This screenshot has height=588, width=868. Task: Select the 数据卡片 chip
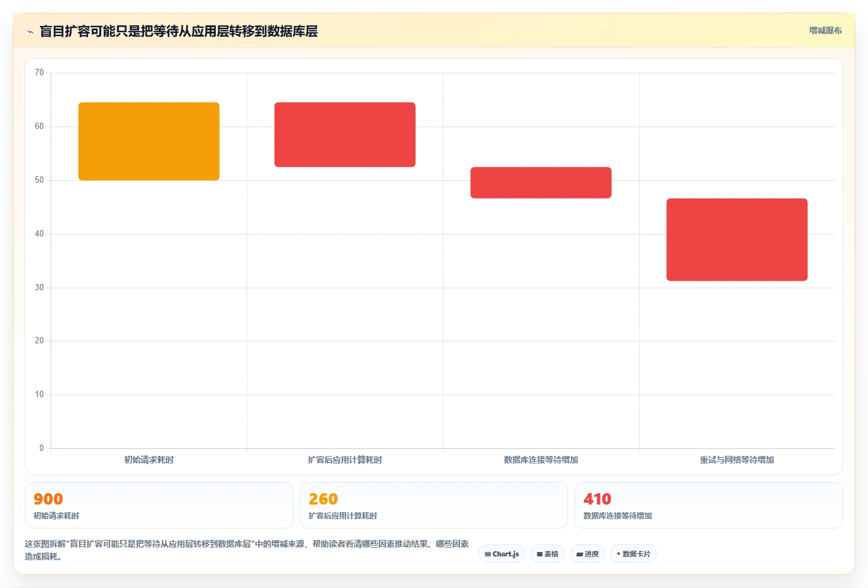[x=633, y=554]
